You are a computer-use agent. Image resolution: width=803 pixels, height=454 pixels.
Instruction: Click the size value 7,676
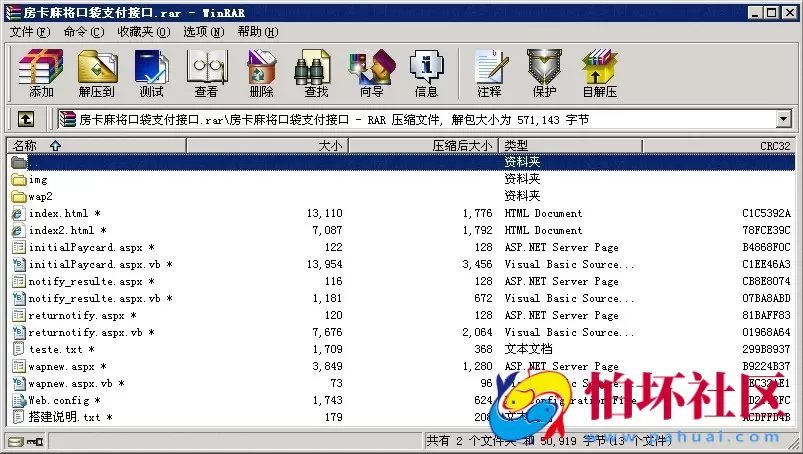coord(327,333)
